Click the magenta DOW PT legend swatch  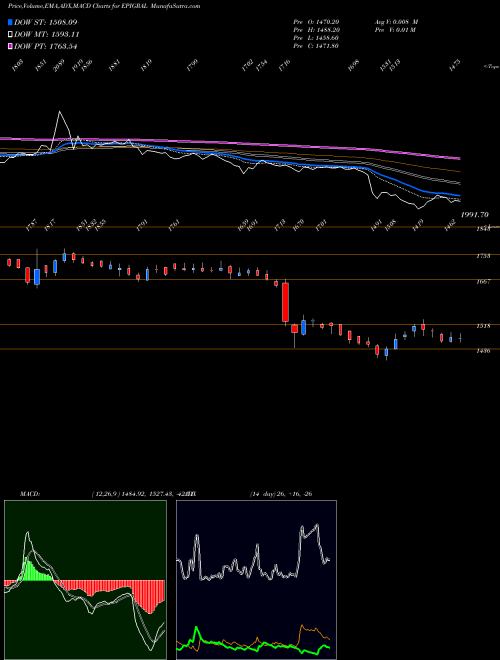tap(10, 46)
